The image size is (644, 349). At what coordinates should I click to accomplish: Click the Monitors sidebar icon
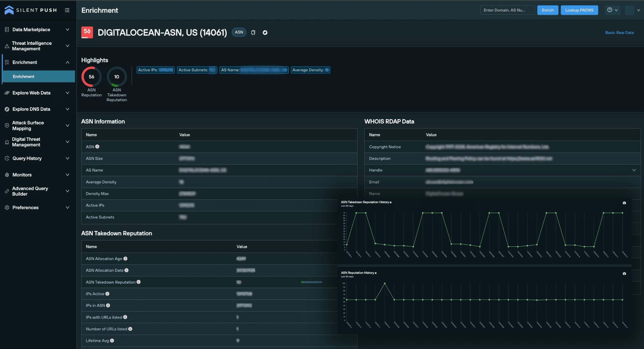pos(7,175)
